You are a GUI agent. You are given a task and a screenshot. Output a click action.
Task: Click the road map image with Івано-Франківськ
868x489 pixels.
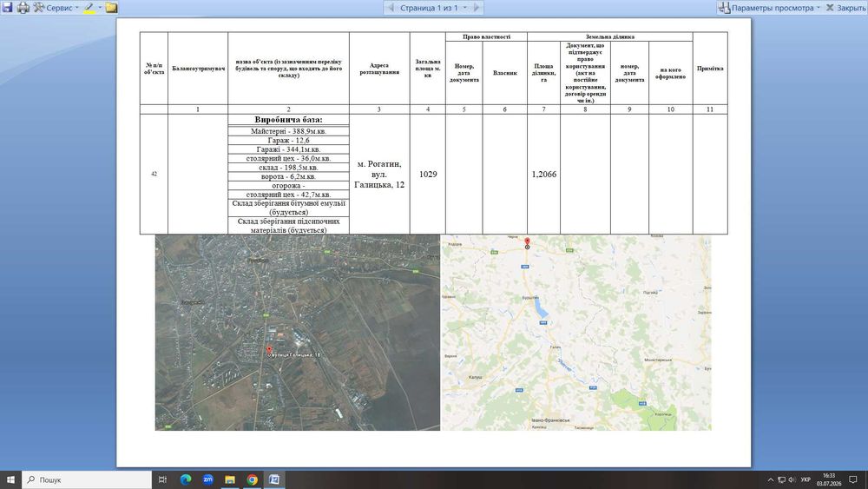[576, 333]
